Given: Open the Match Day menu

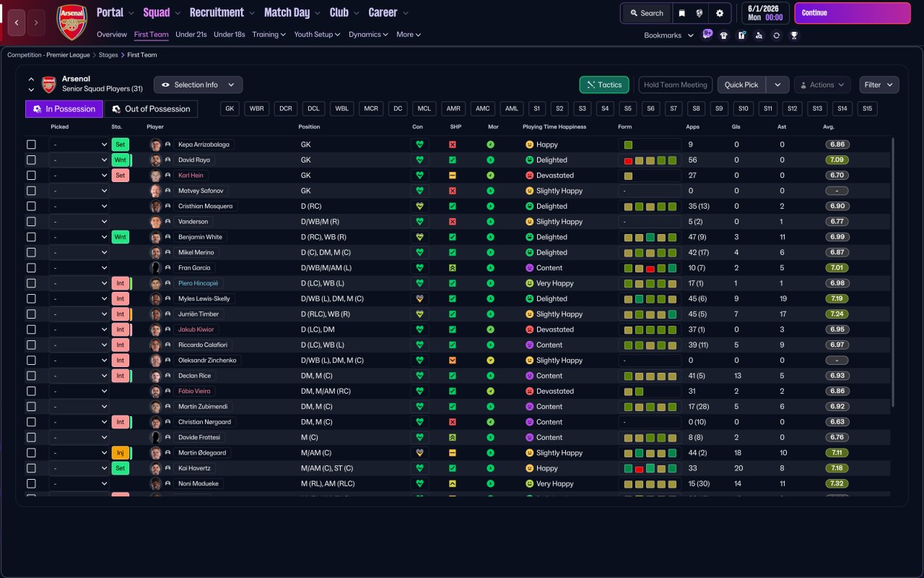Looking at the screenshot, I should 292,12.
